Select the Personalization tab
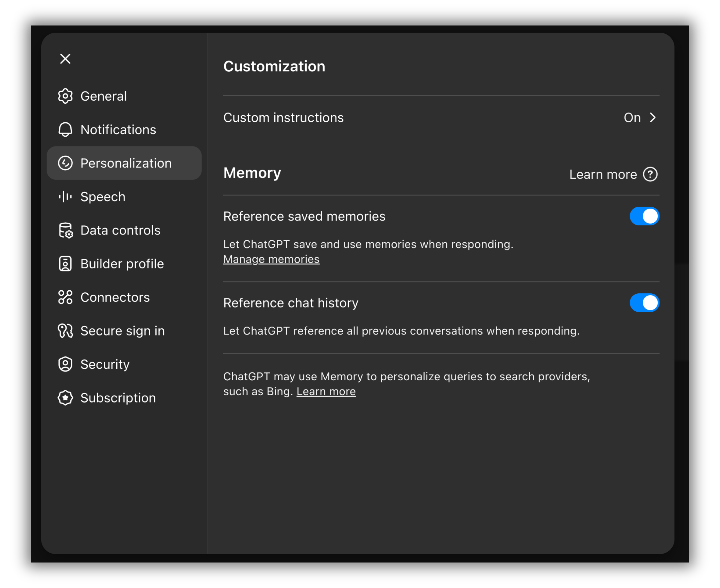 point(124,163)
